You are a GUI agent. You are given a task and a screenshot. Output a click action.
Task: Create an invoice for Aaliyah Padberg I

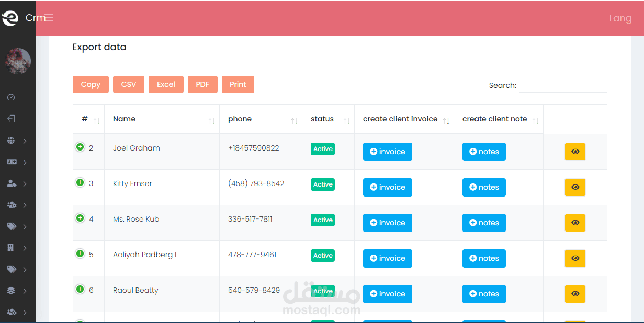coord(388,258)
